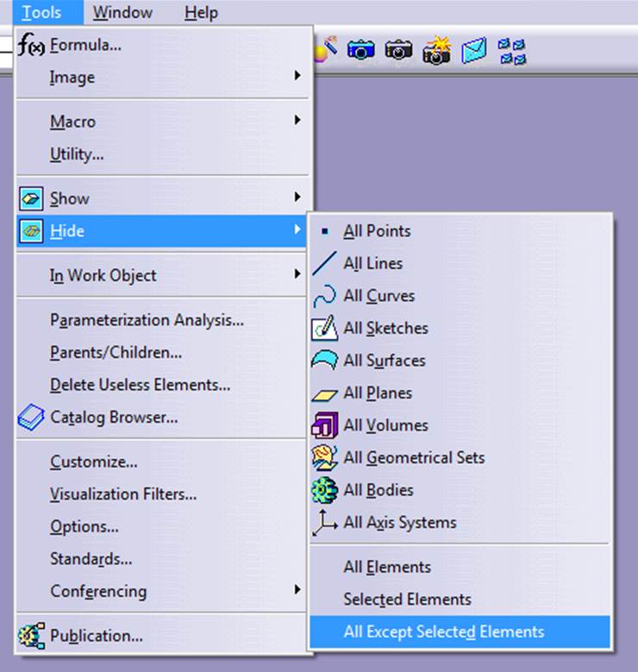
Task: Click the All Axis Systems icon
Action: pyautogui.click(x=324, y=523)
